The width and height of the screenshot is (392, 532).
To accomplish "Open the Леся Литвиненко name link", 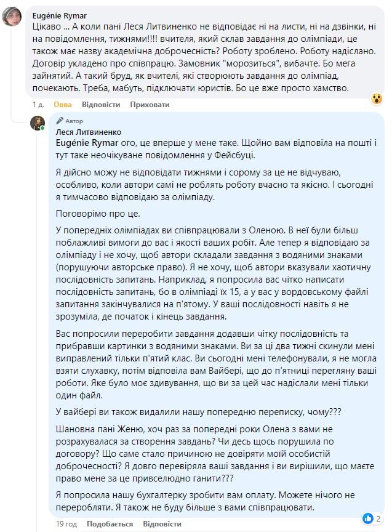I will point(89,132).
